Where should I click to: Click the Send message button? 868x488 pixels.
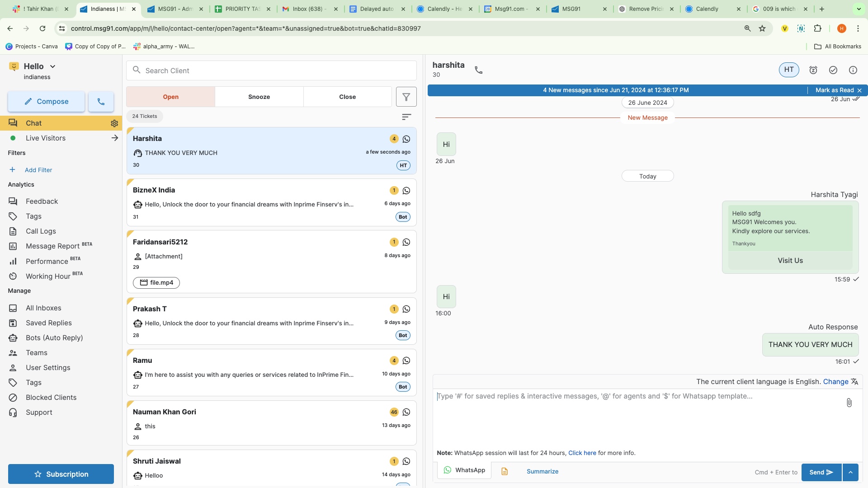pos(821,472)
